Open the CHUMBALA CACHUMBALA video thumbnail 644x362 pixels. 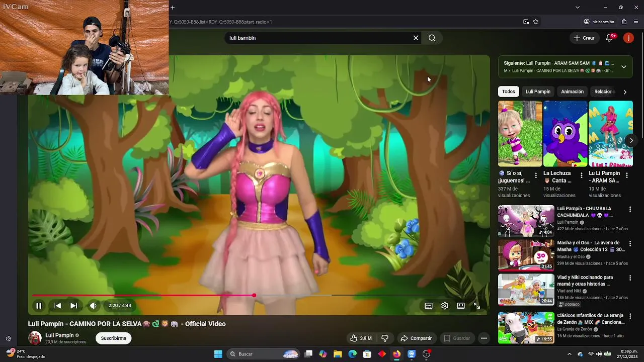click(526, 221)
